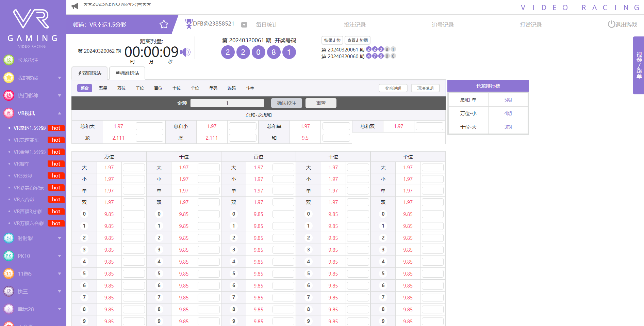Select the 五星 play type tab
Image resolution: width=644 pixels, height=326 pixels.
[103, 88]
